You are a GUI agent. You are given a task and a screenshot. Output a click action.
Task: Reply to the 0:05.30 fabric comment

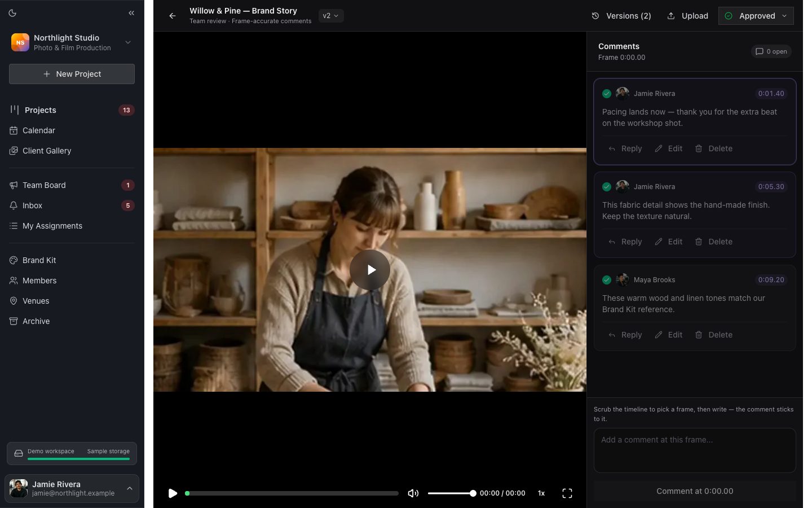[625, 242]
